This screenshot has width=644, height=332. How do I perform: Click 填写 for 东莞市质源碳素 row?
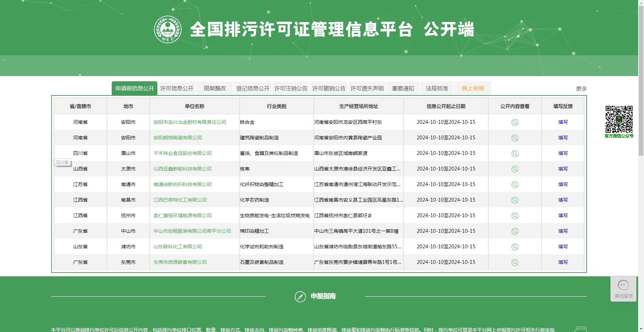(x=563, y=262)
